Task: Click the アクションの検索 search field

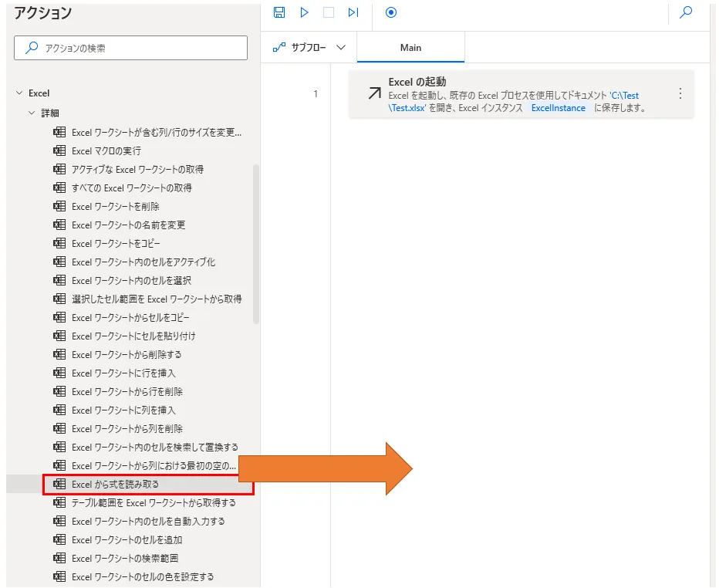Action: click(x=131, y=48)
